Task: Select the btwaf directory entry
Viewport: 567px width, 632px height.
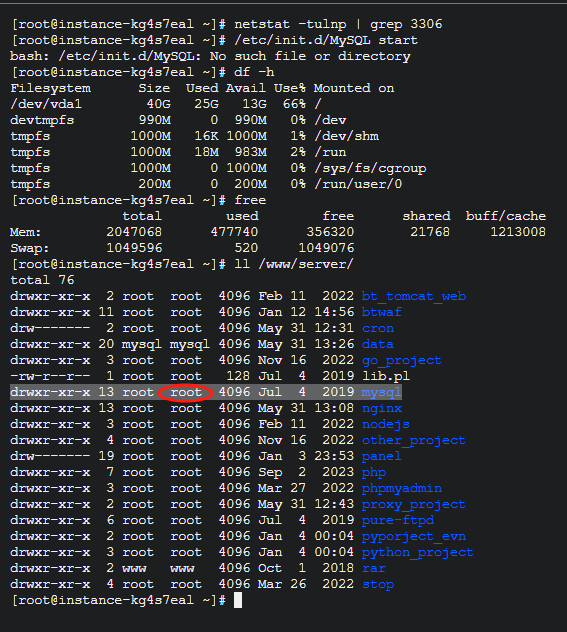Action: tap(382, 312)
